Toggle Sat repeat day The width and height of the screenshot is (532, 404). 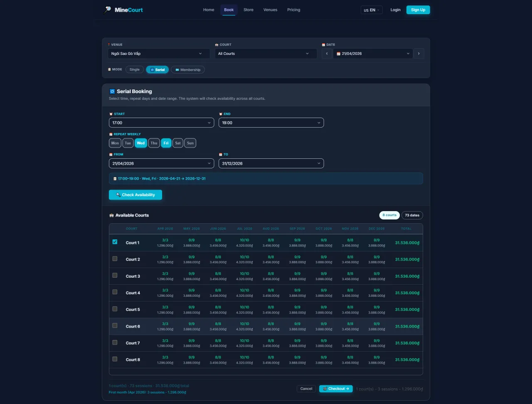pyautogui.click(x=178, y=143)
